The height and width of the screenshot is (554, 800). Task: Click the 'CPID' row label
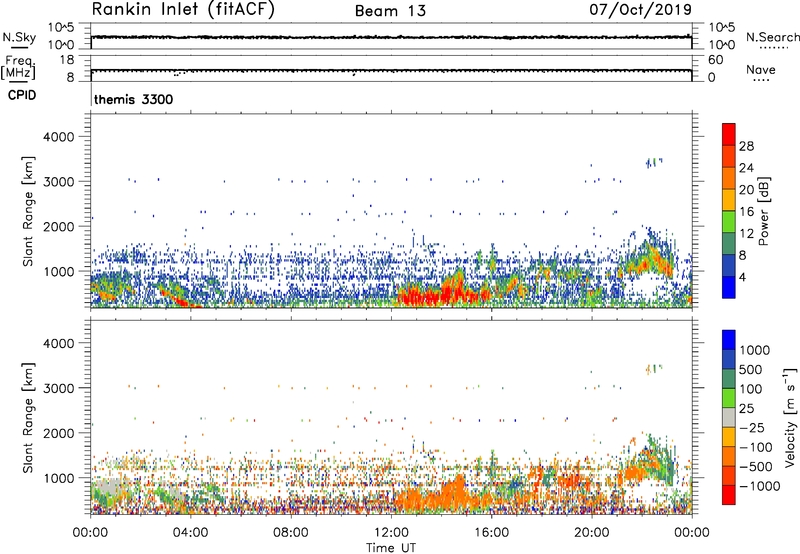[22, 95]
